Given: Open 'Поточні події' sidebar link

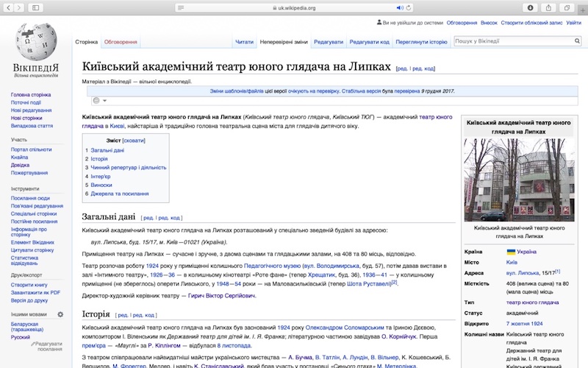Looking at the screenshot, I should tap(26, 102).
